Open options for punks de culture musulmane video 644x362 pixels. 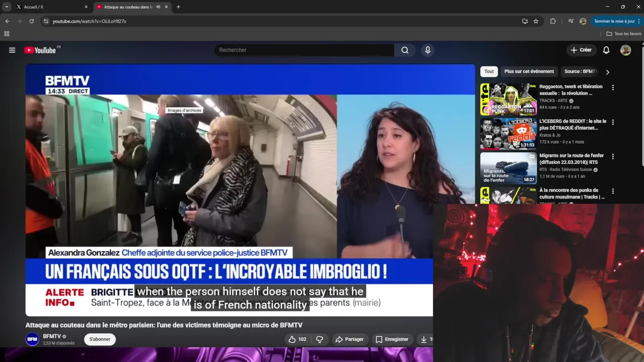(613, 192)
